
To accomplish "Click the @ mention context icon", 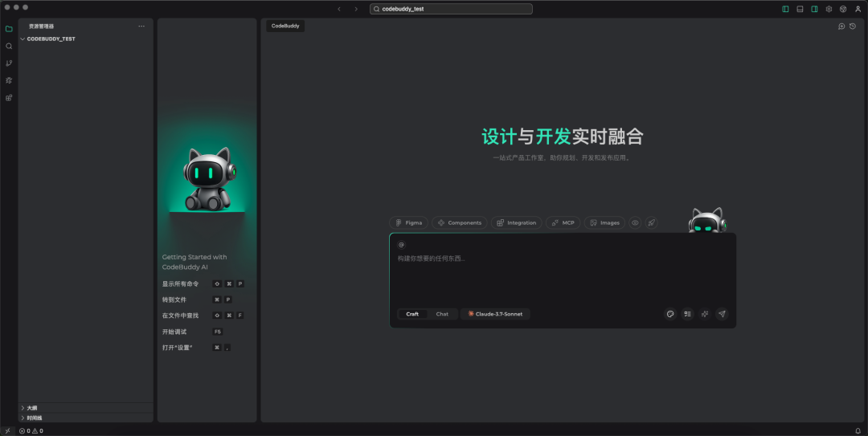I will coord(401,245).
